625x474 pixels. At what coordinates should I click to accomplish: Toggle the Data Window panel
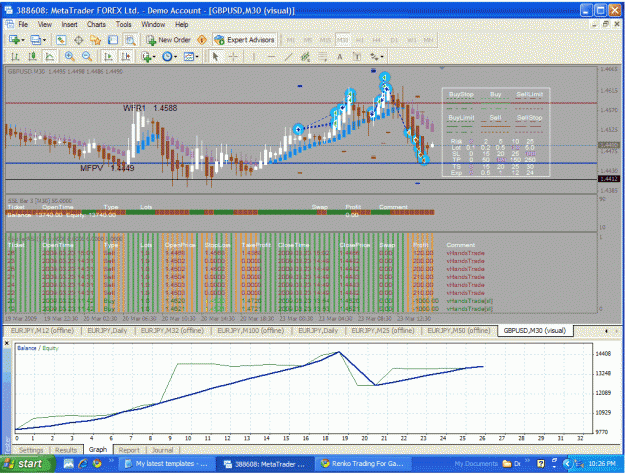(x=79, y=40)
